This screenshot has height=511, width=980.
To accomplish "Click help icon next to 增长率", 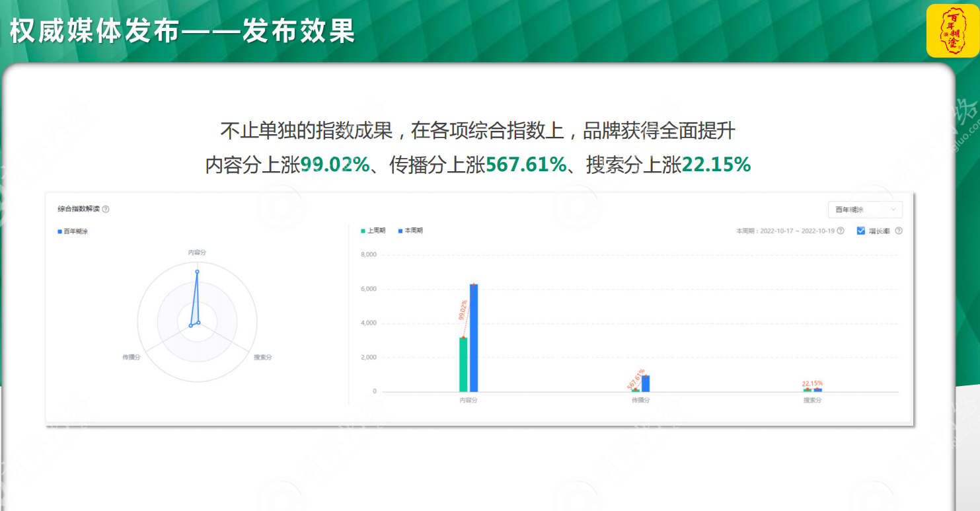I will (x=898, y=231).
